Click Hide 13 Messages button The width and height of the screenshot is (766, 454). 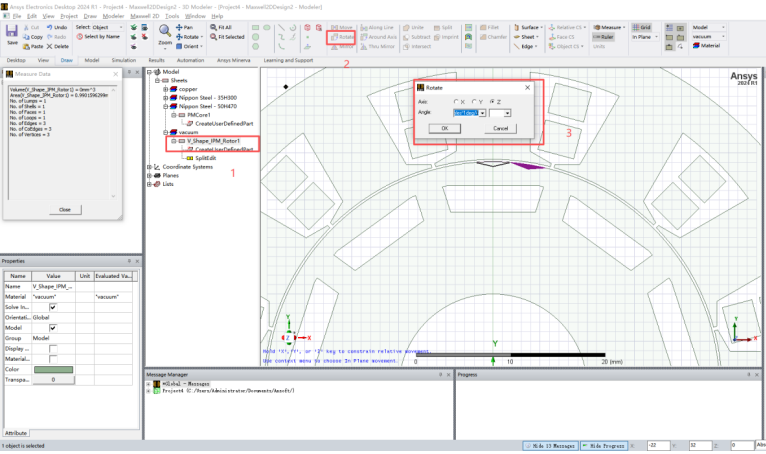click(550, 446)
